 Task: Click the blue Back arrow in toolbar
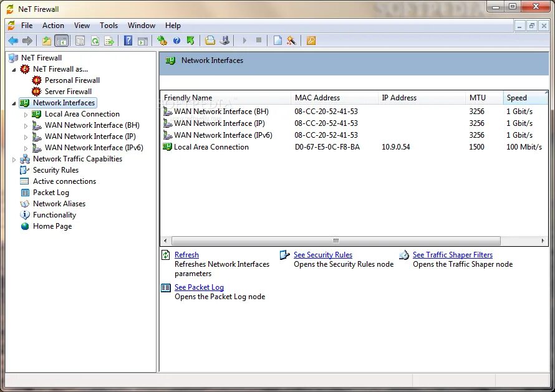(13, 41)
